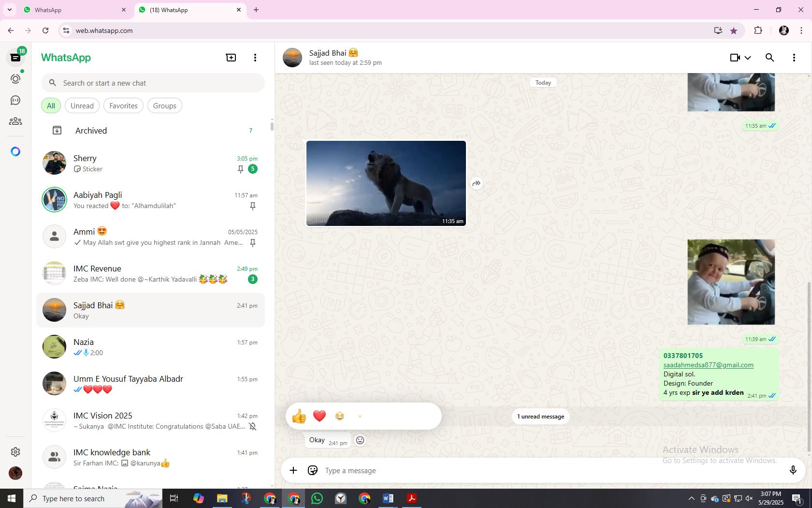Open the IMC Vision 2025 chat
This screenshot has width=812, height=508.
(x=150, y=420)
